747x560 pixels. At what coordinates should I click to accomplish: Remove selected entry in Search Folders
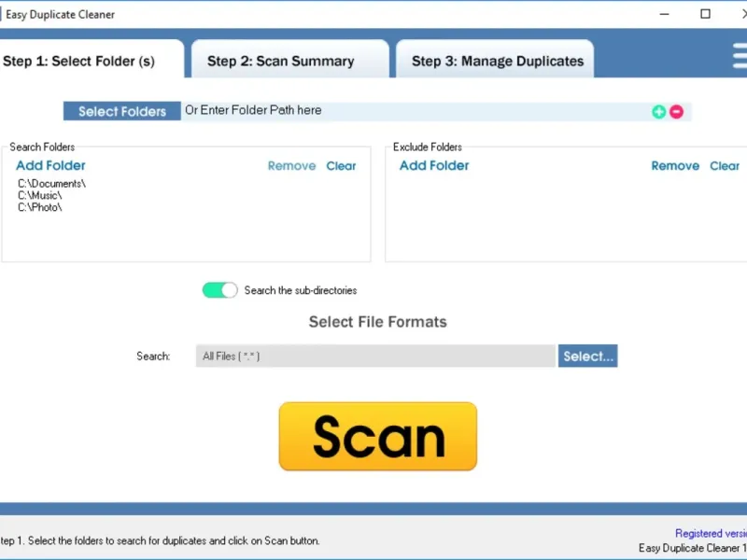click(291, 166)
